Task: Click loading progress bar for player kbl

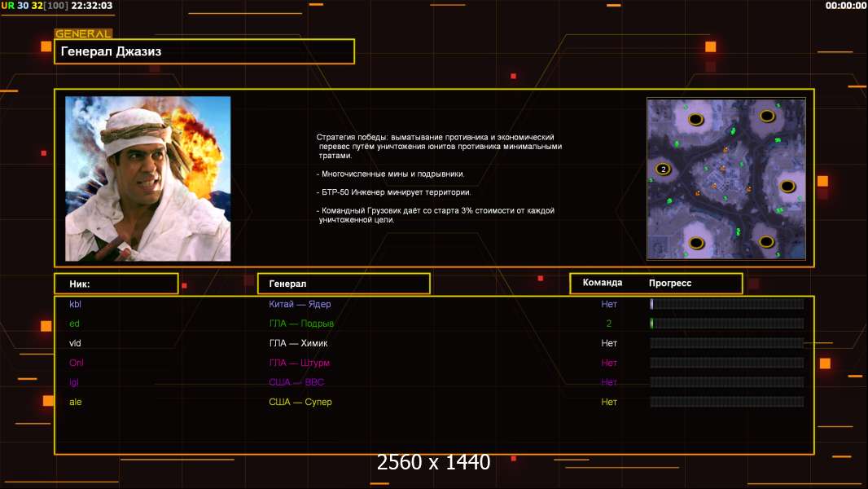Action: (x=726, y=304)
